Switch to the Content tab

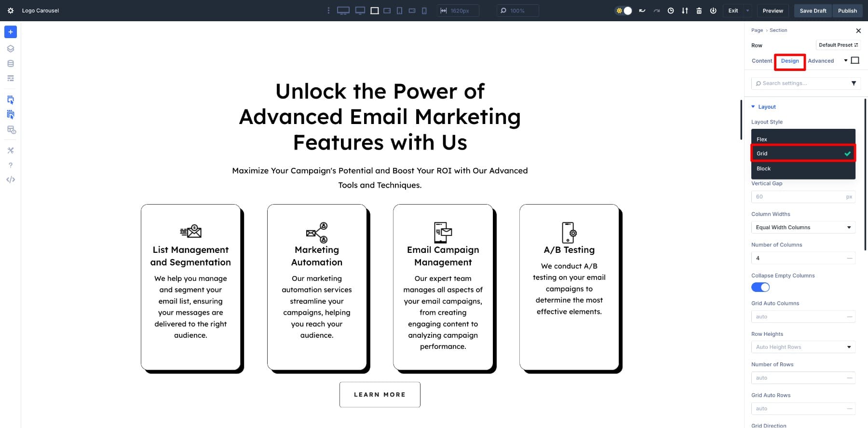click(761, 61)
